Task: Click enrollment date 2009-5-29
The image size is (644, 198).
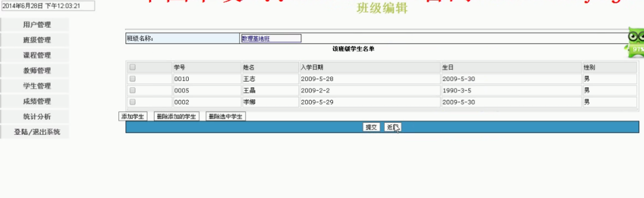Action: (x=369, y=102)
